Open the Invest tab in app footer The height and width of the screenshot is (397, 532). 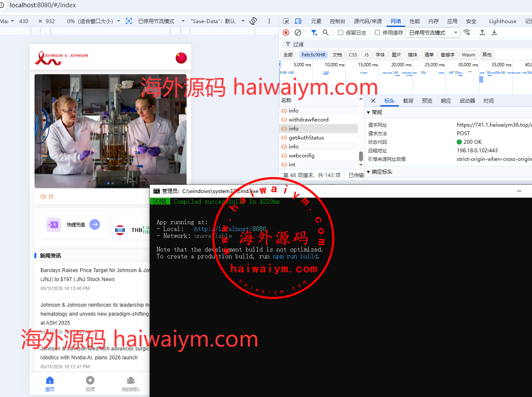[x=90, y=384]
